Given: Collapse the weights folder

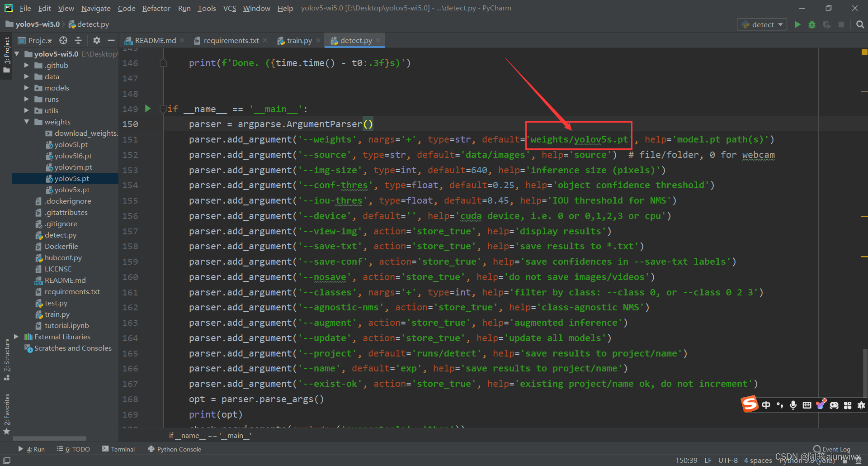Looking at the screenshot, I should (x=26, y=122).
